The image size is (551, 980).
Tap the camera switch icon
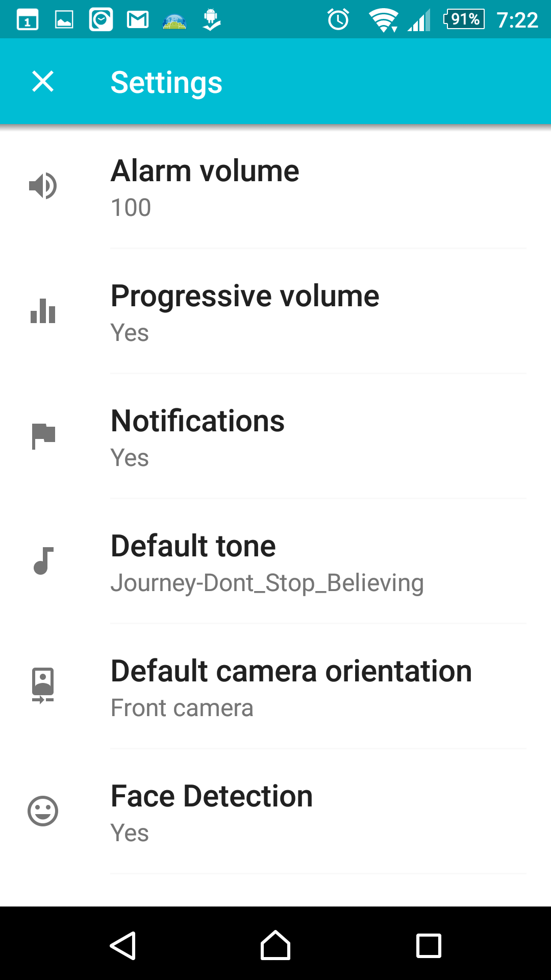coord(43,685)
